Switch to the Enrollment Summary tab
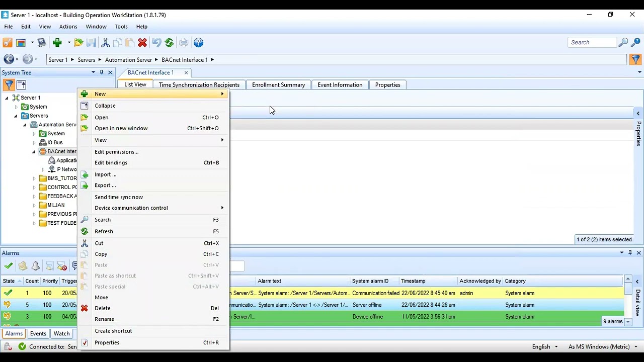 [278, 85]
